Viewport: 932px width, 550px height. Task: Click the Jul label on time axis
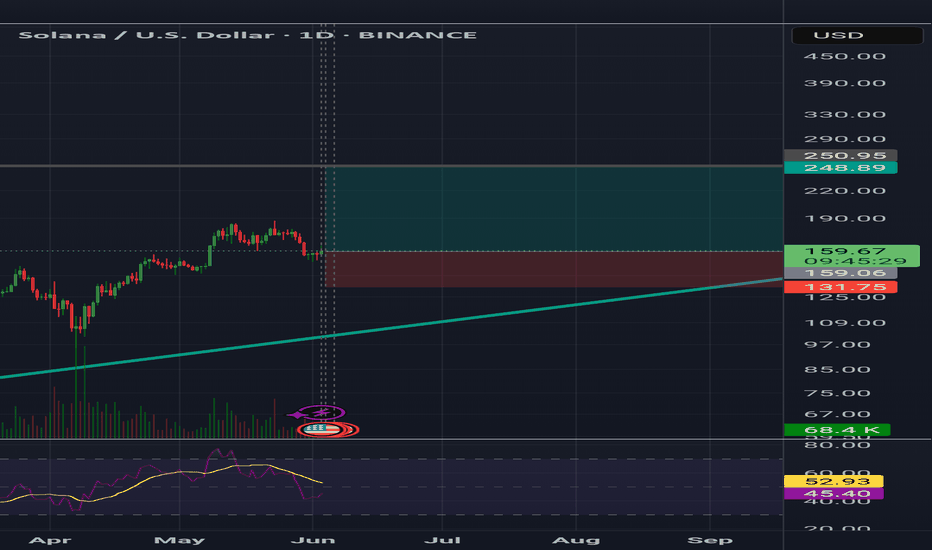(442, 540)
